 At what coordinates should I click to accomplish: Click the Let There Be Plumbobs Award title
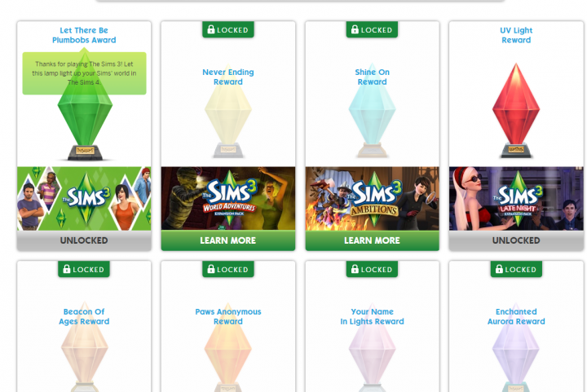(84, 35)
